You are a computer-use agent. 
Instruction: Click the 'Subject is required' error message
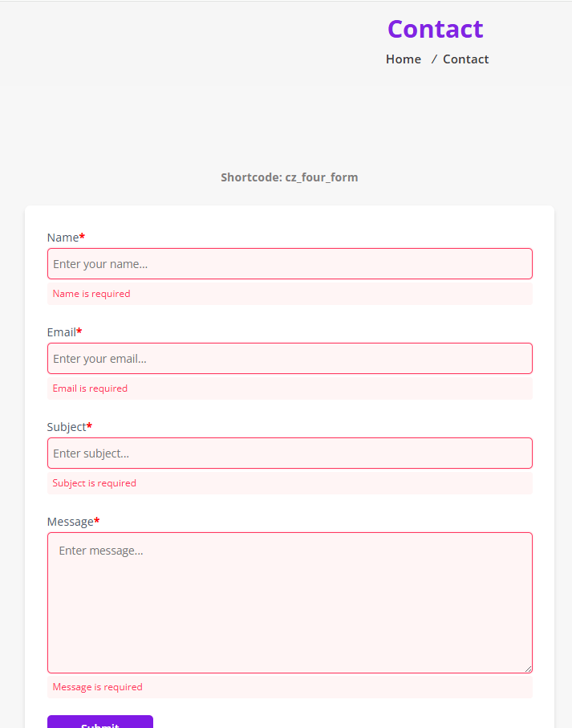point(95,483)
